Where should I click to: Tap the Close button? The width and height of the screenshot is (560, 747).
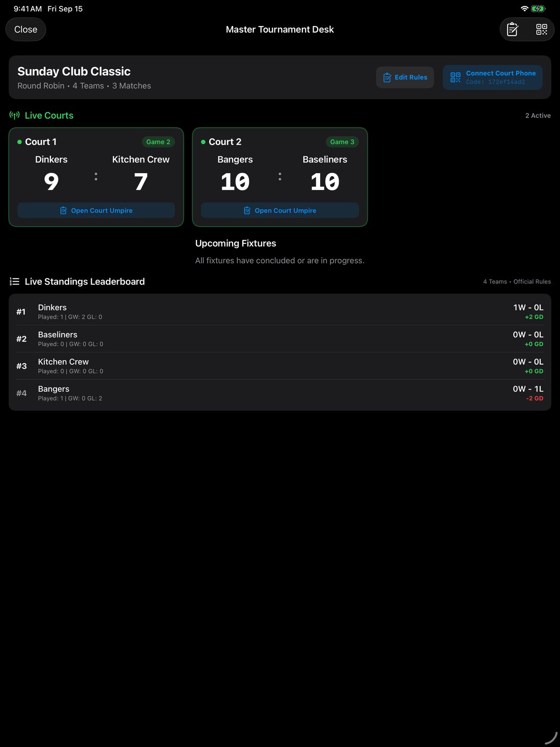point(25,30)
